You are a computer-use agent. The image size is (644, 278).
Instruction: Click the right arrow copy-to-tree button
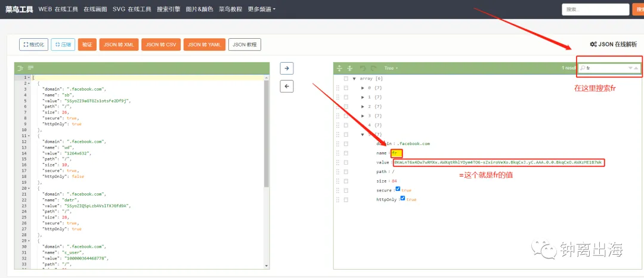click(287, 68)
